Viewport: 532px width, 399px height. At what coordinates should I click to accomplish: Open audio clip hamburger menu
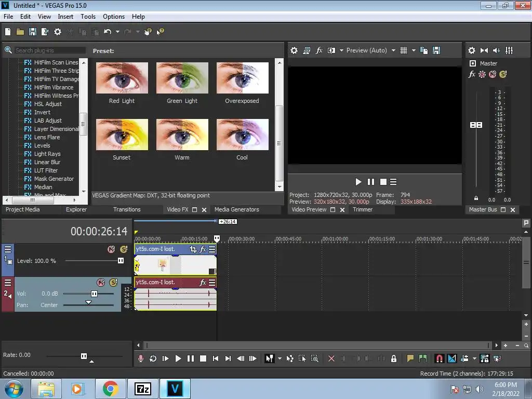tap(212, 282)
